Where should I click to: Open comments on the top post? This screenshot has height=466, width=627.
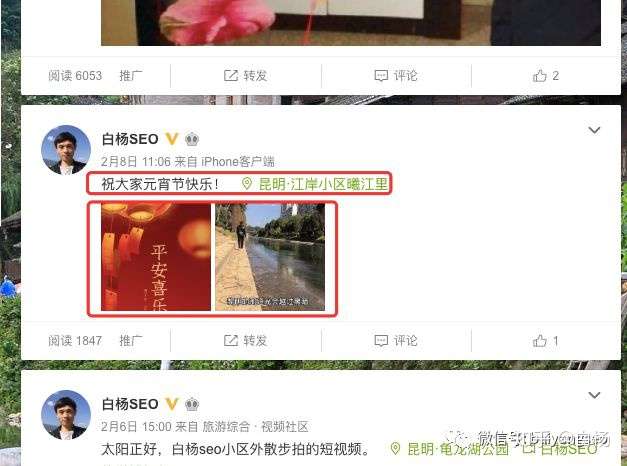click(396, 76)
